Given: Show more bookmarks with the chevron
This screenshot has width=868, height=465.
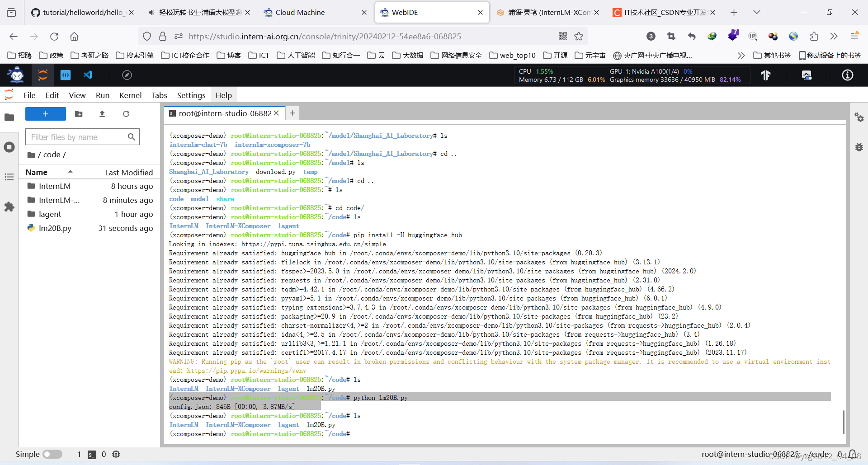Looking at the screenshot, I should 741,55.
